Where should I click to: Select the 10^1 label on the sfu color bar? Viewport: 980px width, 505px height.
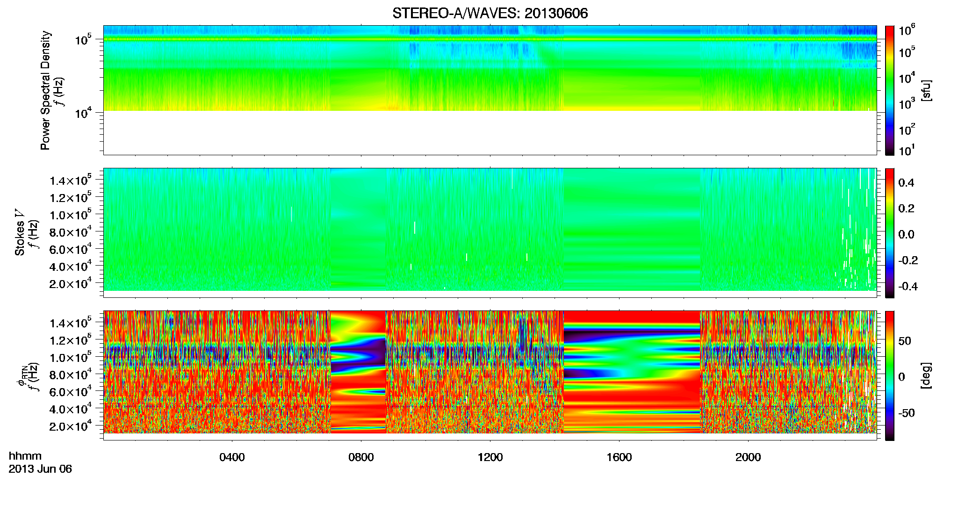[907, 151]
